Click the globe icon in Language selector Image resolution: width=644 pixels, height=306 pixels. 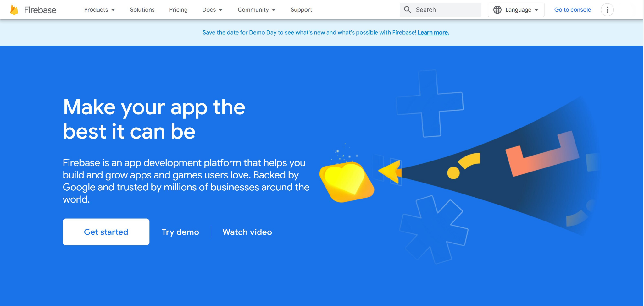[497, 10]
